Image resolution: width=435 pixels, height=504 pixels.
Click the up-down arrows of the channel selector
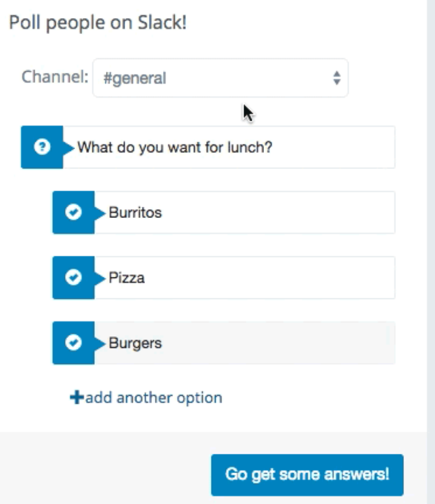point(336,78)
